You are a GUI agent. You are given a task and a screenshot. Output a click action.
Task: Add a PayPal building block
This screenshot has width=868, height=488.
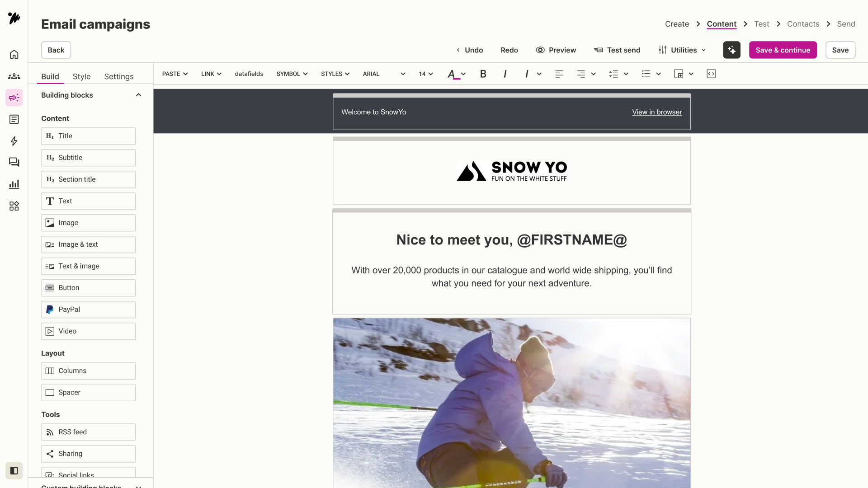click(88, 310)
